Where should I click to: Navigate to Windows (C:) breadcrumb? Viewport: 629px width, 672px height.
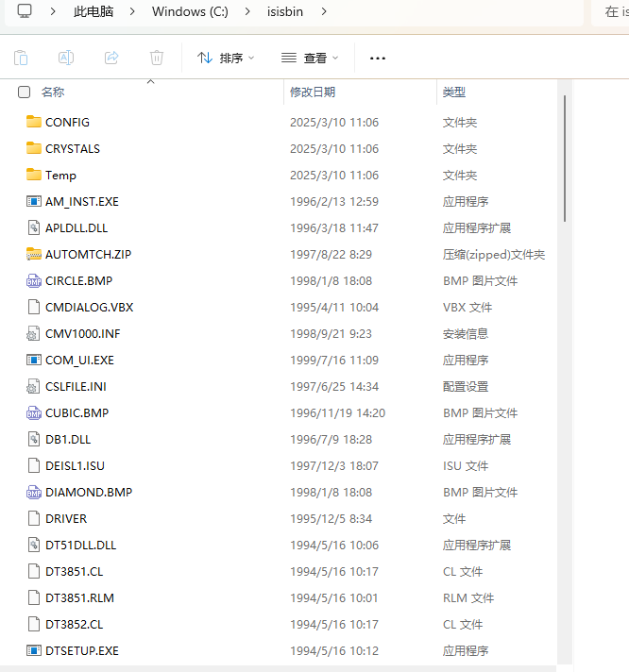tap(190, 11)
